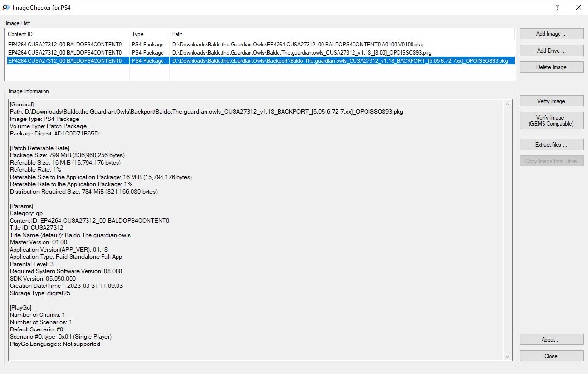Click the Type column header
Screen dimensions: 588x374
149,34
